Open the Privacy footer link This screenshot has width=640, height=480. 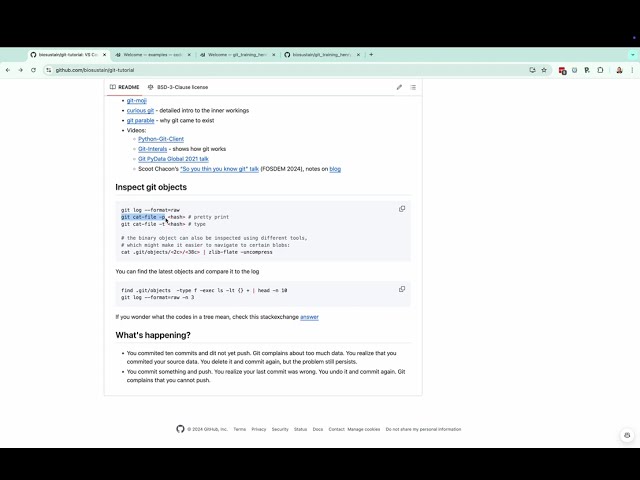tap(259, 429)
